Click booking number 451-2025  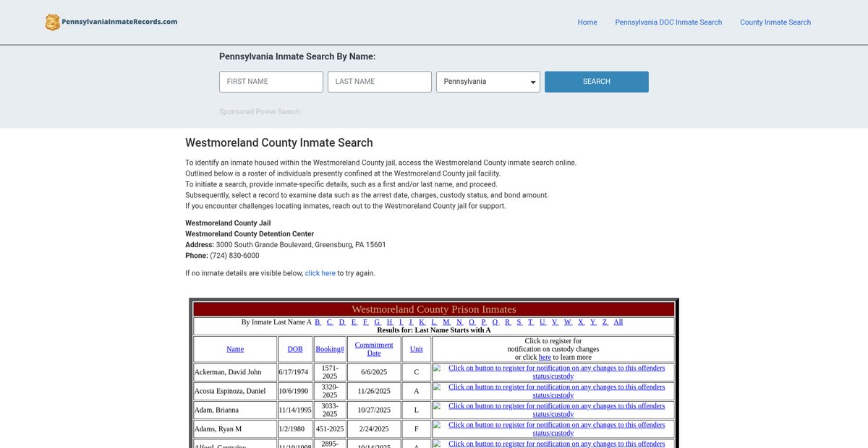pyautogui.click(x=330, y=428)
